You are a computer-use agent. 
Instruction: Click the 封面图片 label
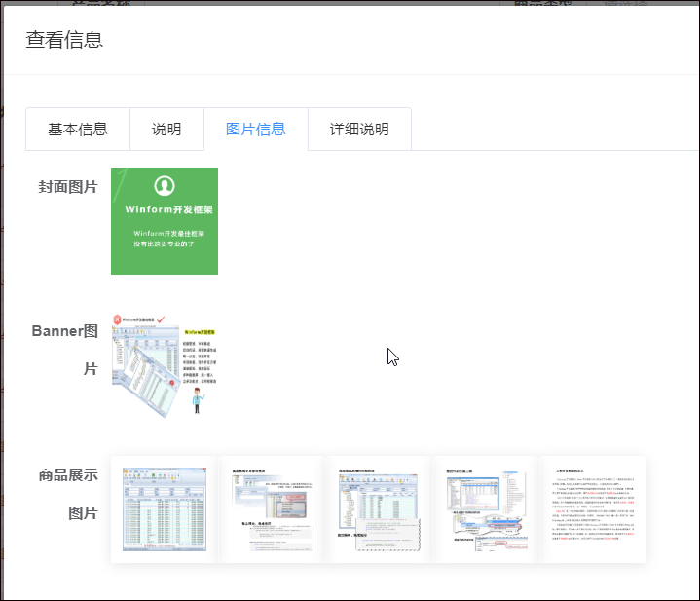[x=68, y=187]
